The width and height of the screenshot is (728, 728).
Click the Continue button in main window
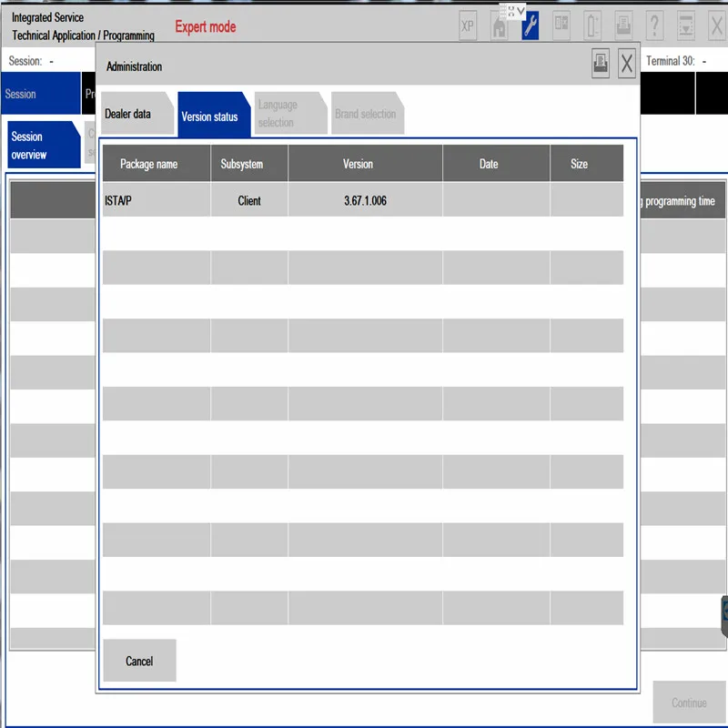pyautogui.click(x=689, y=703)
